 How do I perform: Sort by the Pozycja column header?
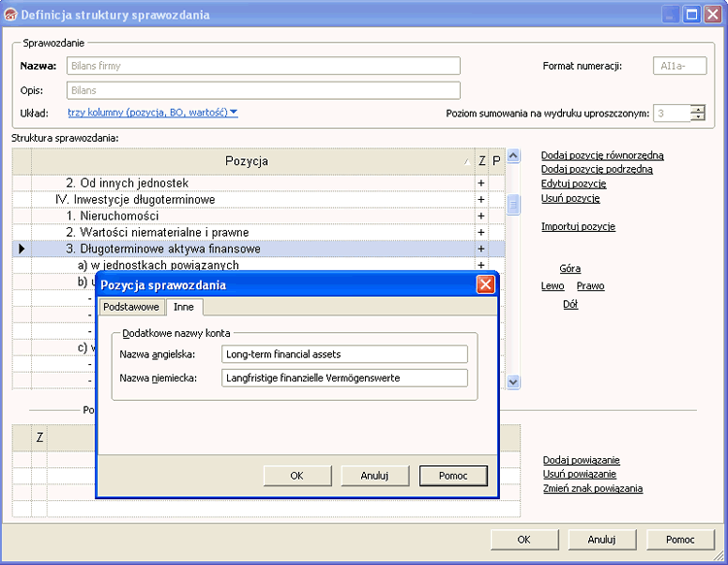[x=247, y=161]
